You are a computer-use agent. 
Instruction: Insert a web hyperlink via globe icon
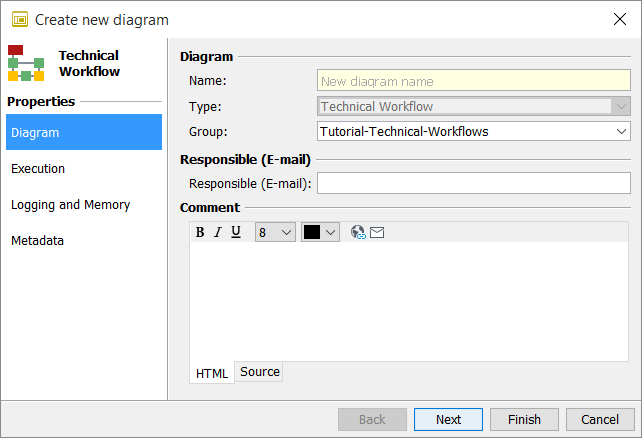(x=358, y=232)
